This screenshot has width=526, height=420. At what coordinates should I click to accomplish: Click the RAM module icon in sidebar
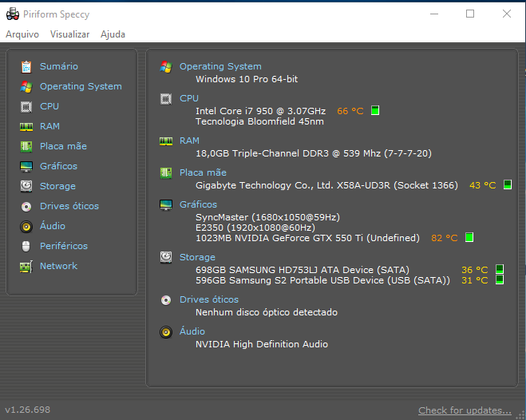(x=26, y=127)
